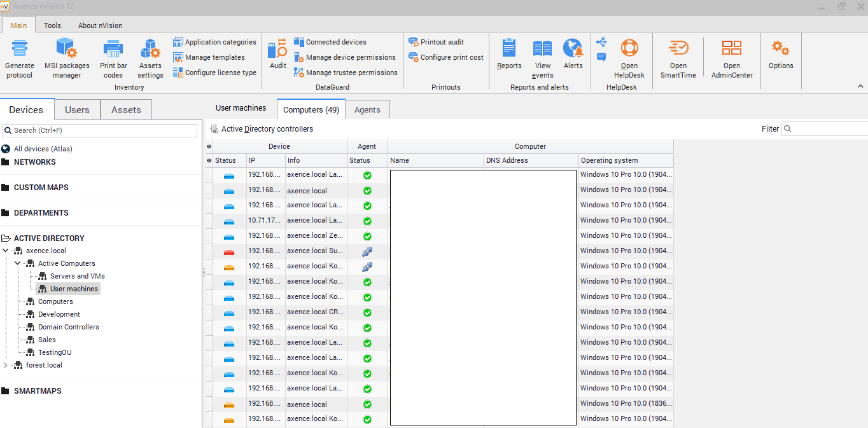Collapse the axence.local domain node
Image resolution: width=868 pixels, height=428 pixels.
tap(6, 251)
